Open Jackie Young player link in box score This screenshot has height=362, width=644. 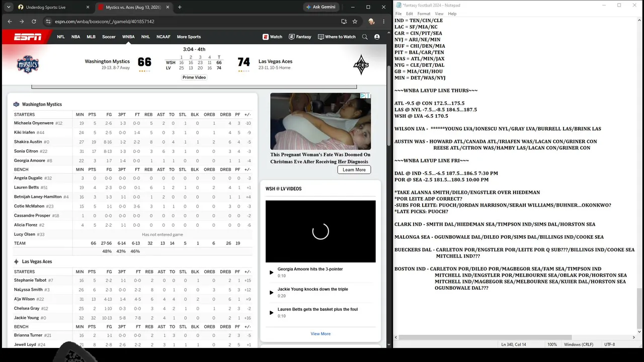click(27, 318)
